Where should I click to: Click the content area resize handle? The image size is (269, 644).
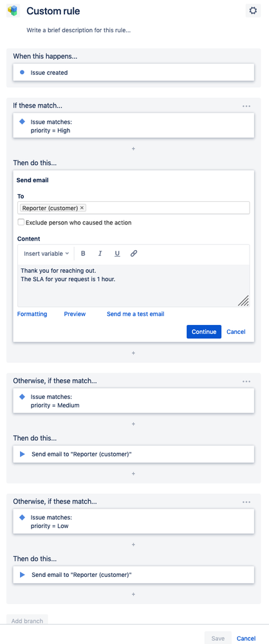click(243, 300)
